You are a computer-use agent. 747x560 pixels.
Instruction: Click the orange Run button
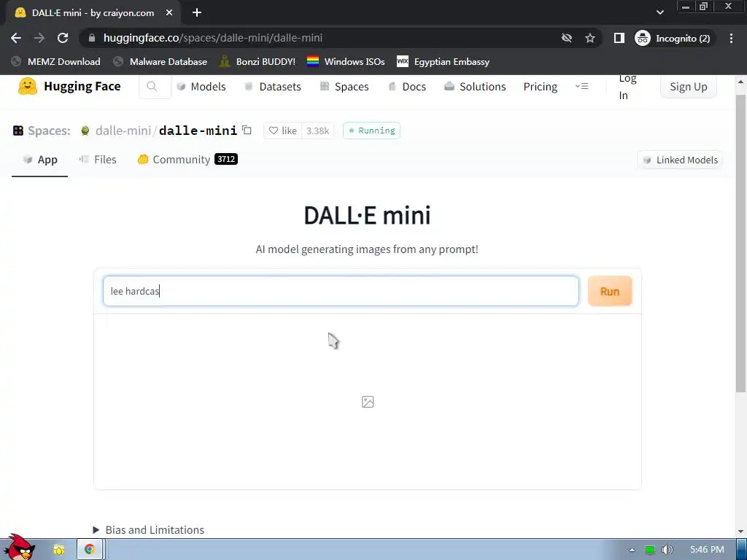pyautogui.click(x=610, y=291)
